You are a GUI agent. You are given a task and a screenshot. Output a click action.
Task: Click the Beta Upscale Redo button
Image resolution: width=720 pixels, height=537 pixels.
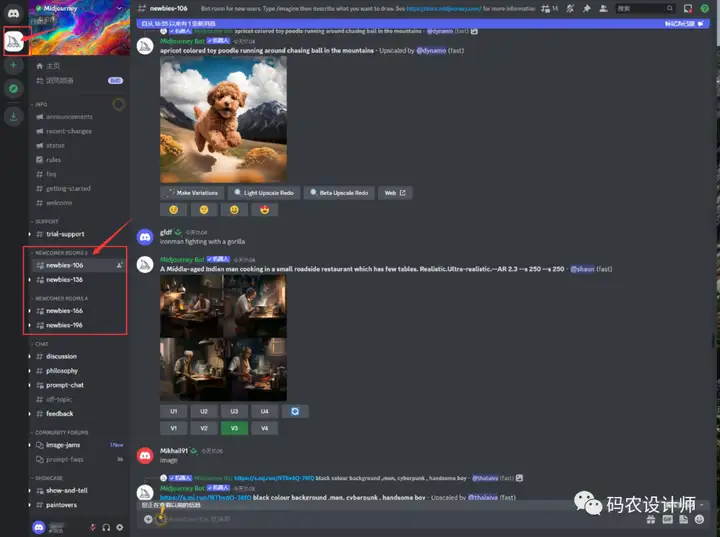point(339,193)
